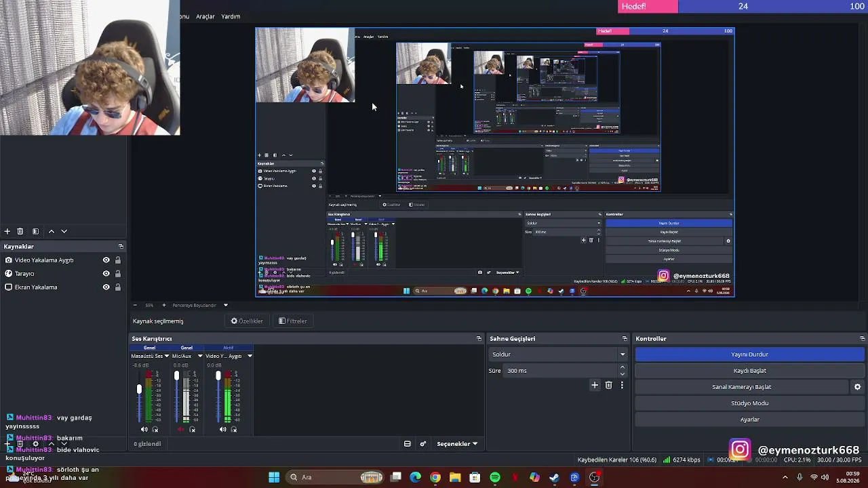The image size is (868, 488).
Task: Adjust the Video Yakalama Aygıtı volume slider
Action: tap(218, 375)
